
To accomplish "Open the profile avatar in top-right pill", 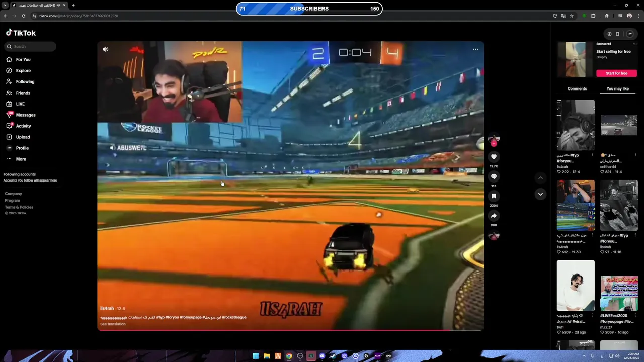I will pyautogui.click(x=629, y=34).
